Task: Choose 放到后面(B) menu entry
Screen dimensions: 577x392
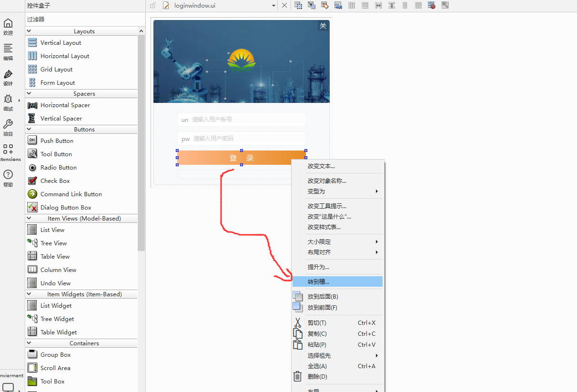Action: 338,296
